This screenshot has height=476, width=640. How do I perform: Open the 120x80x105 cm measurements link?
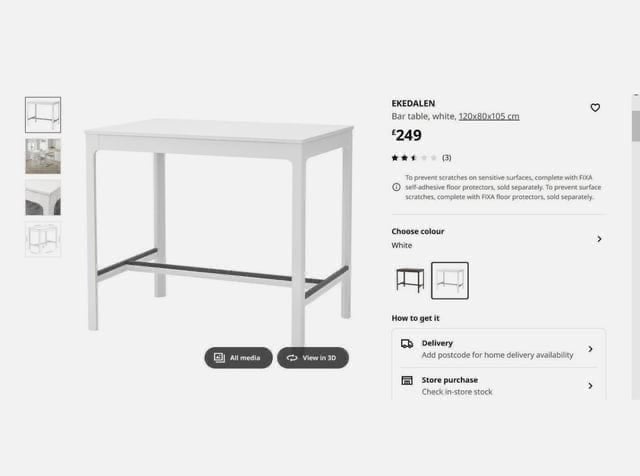489,116
